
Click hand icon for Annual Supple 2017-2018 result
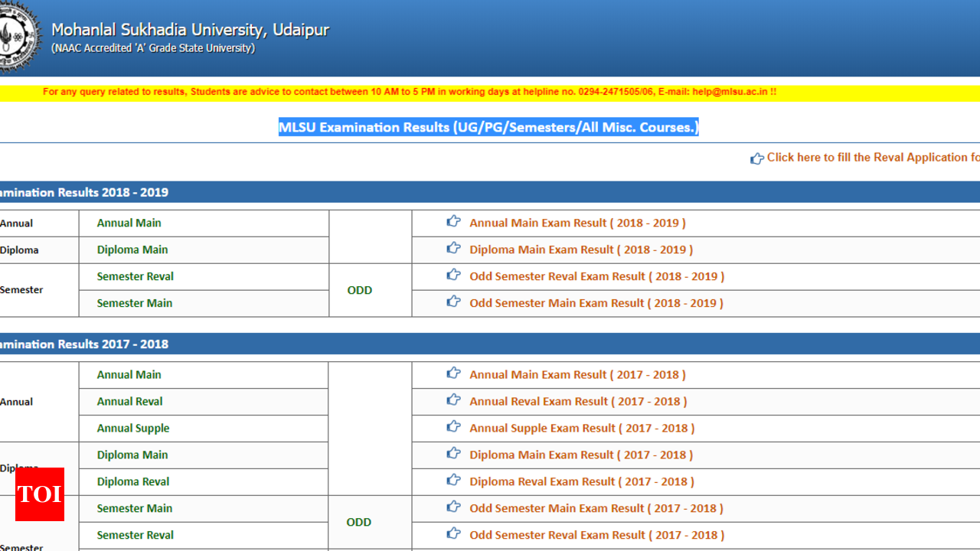(454, 427)
